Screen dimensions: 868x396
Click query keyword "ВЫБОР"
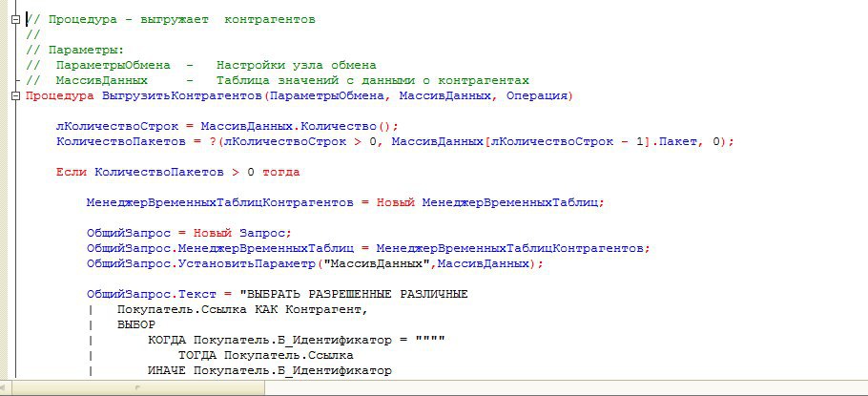(136, 325)
